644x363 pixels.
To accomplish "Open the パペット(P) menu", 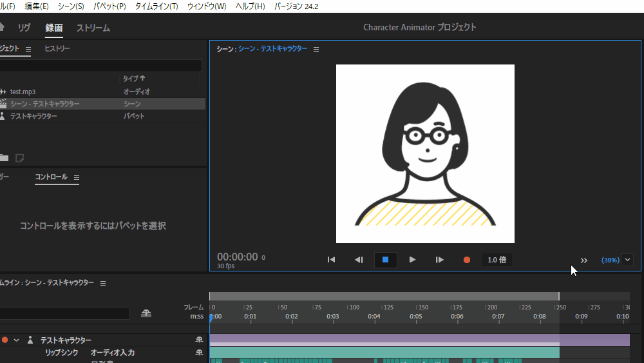I will tap(109, 6).
